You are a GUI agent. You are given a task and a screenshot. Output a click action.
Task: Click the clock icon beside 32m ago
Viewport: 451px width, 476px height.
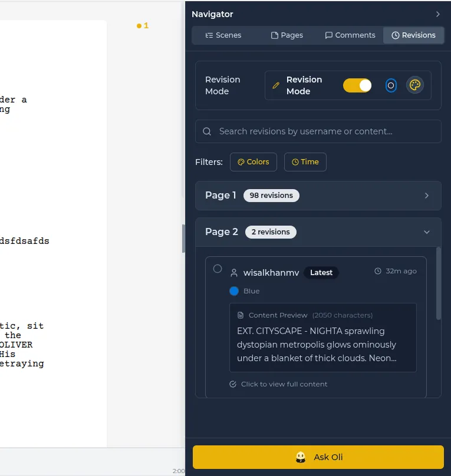(377, 271)
